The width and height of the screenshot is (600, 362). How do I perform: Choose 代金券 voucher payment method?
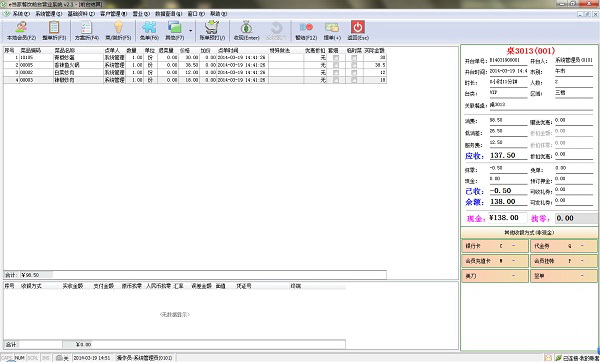tap(563, 246)
